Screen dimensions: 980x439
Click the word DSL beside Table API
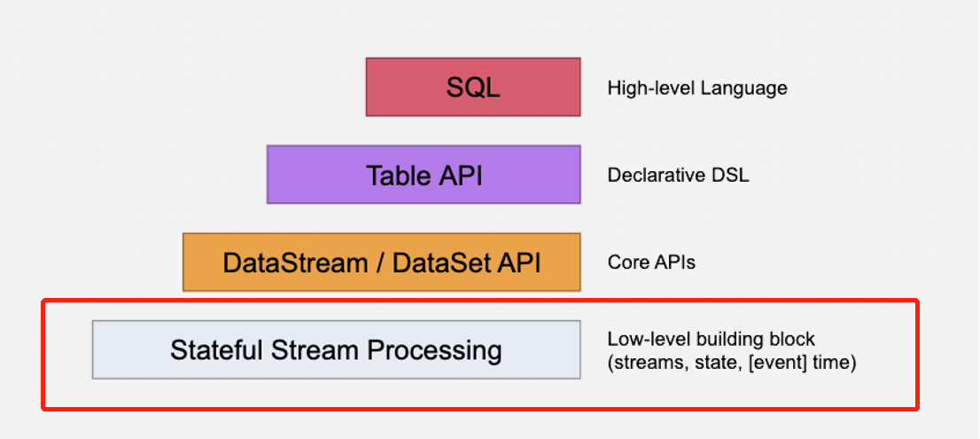pos(731,175)
